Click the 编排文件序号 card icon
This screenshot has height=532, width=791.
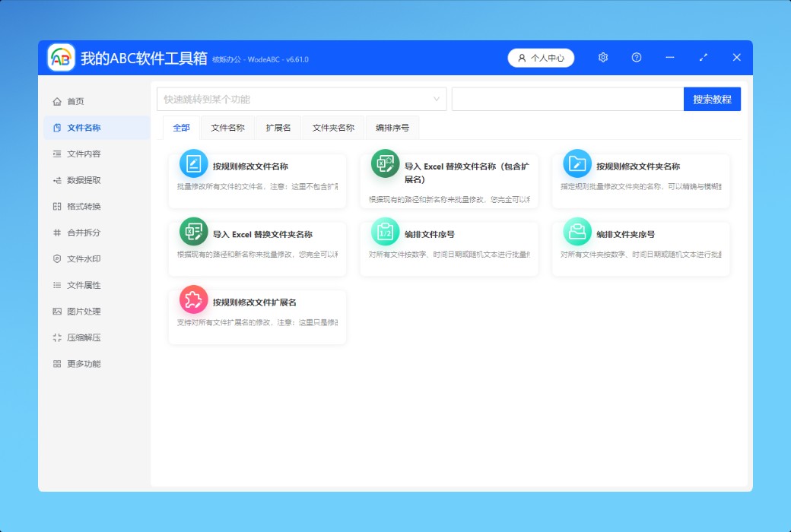(385, 231)
